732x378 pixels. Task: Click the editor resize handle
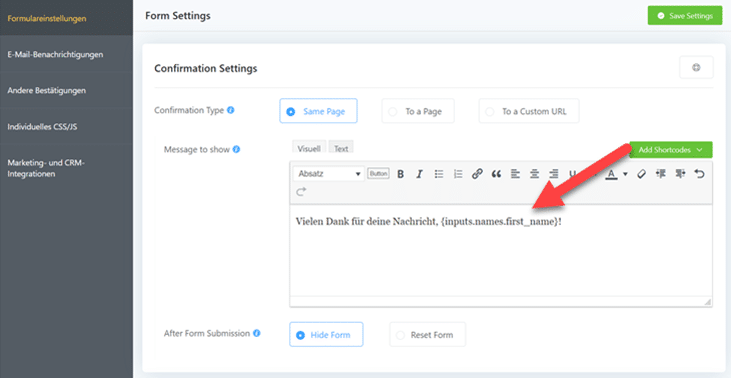pos(708,302)
